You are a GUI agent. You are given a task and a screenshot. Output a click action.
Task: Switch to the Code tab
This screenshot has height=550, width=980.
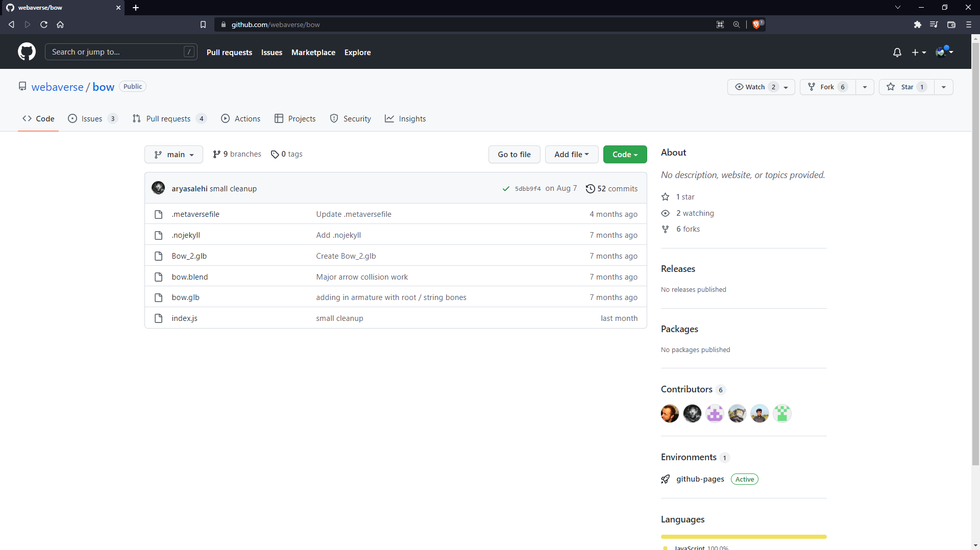[38, 119]
